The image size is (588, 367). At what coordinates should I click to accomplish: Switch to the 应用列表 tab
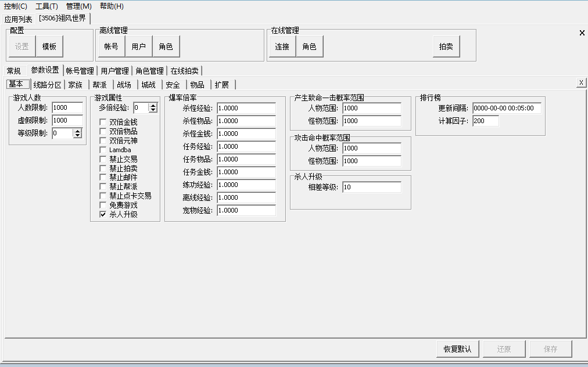(x=19, y=19)
